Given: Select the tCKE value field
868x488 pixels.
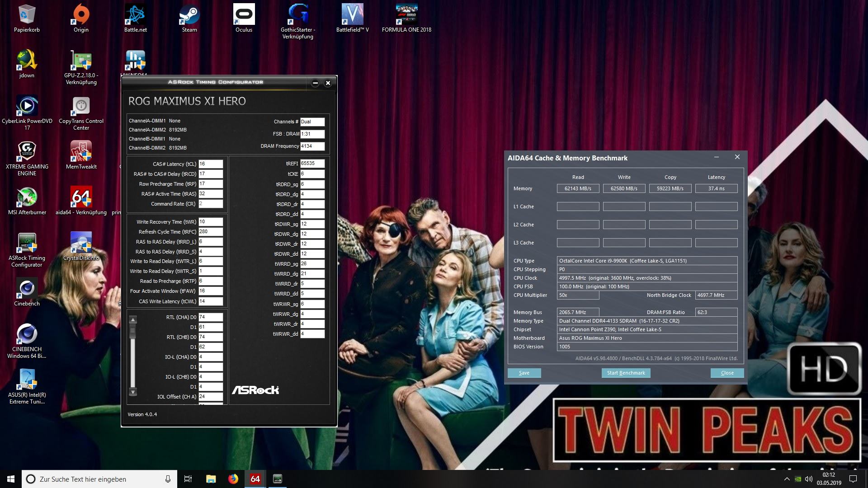Looking at the screenshot, I should point(312,174).
